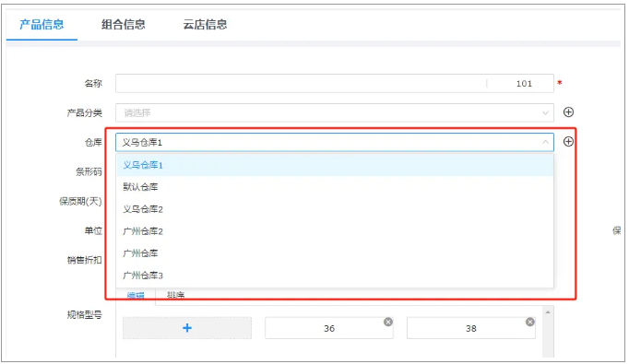Click the 编辑 tab
This screenshot has height=364, width=629.
136,296
